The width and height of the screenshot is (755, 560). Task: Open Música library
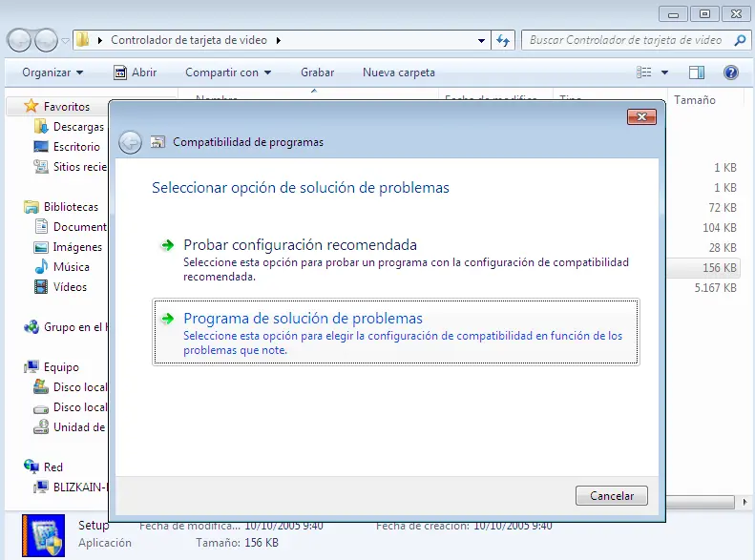click(x=62, y=267)
